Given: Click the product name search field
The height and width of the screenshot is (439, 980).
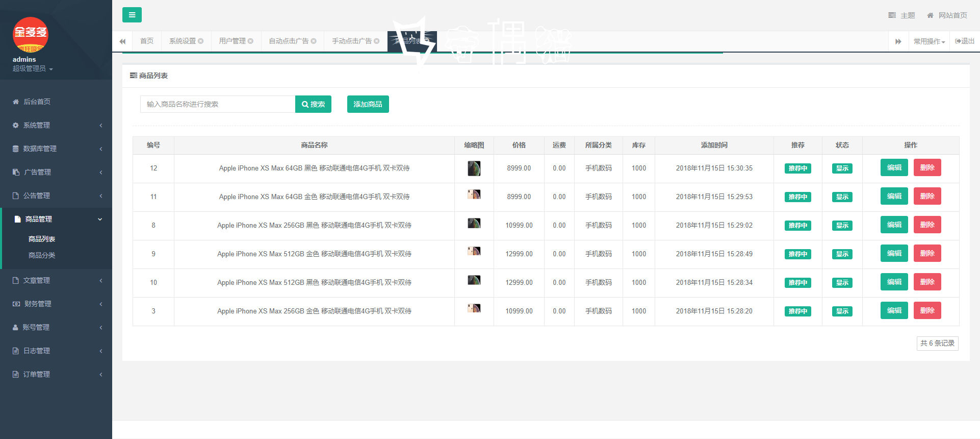Looking at the screenshot, I should pos(218,104).
